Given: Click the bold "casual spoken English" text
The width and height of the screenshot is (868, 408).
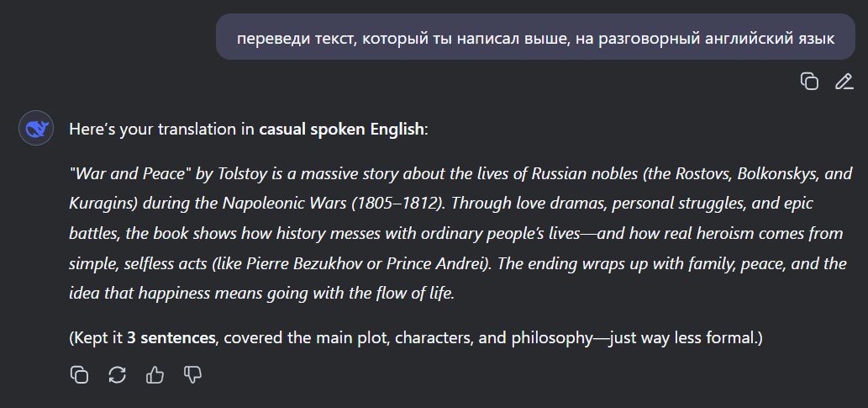Looking at the screenshot, I should tap(341, 130).
